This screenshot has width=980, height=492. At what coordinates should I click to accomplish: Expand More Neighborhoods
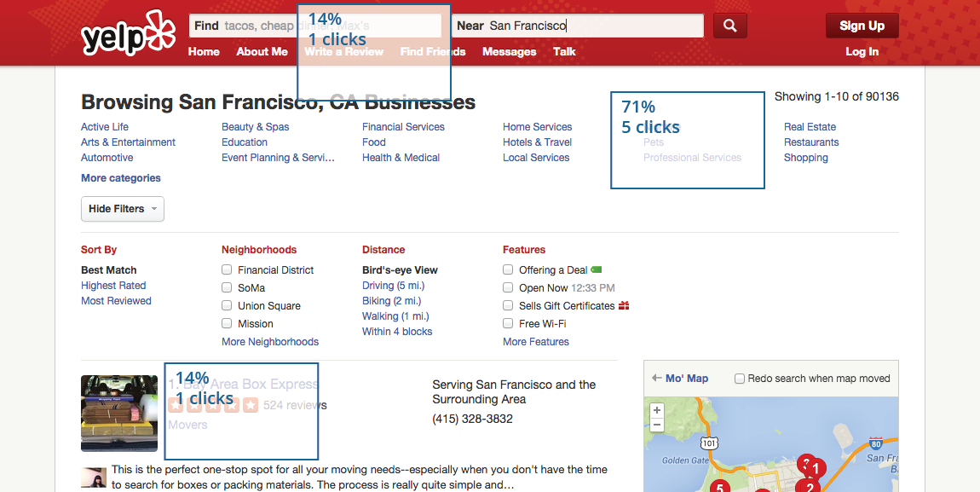[x=270, y=342]
